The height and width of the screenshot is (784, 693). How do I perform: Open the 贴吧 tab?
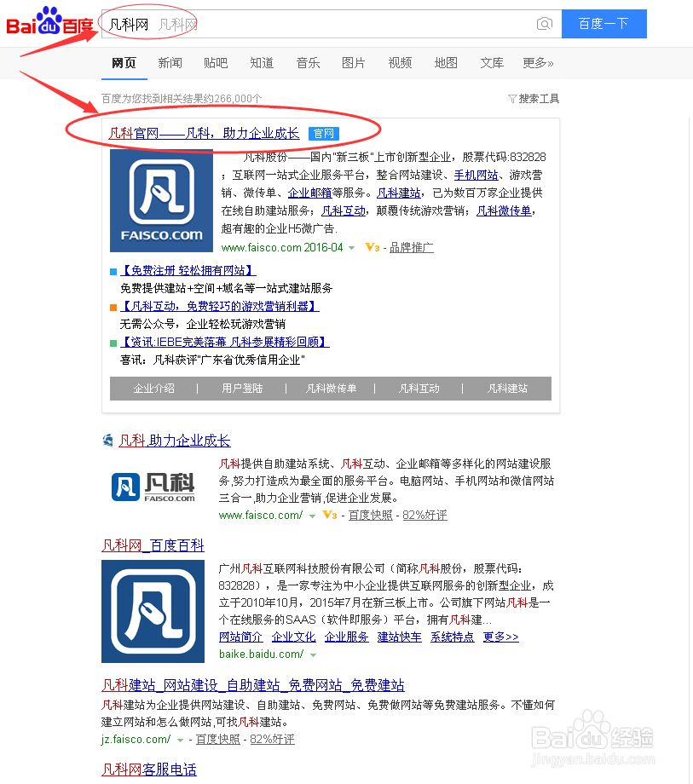pos(216,63)
